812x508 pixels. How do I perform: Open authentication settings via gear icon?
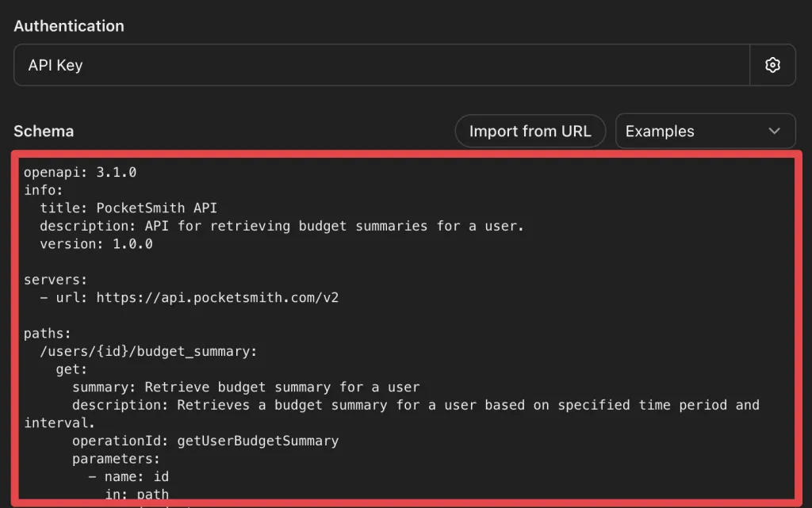tap(772, 65)
